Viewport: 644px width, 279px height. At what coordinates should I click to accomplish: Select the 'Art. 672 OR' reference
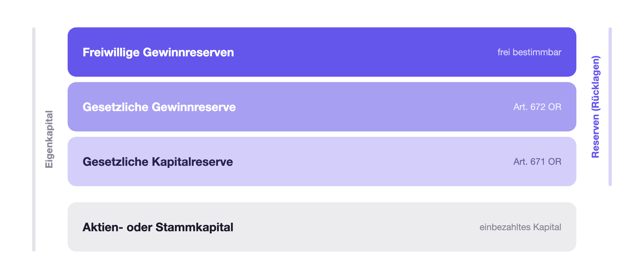(x=537, y=107)
